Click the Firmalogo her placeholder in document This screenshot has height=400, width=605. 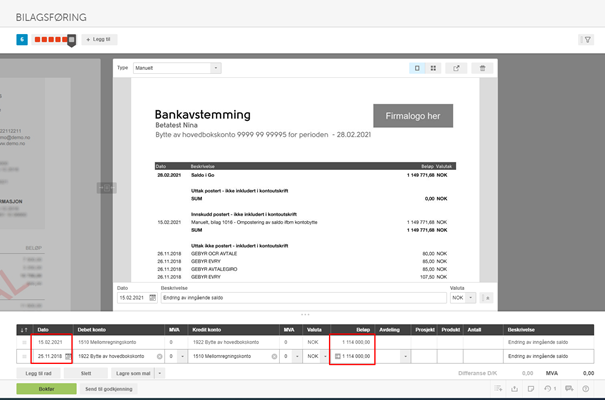pyautogui.click(x=413, y=116)
